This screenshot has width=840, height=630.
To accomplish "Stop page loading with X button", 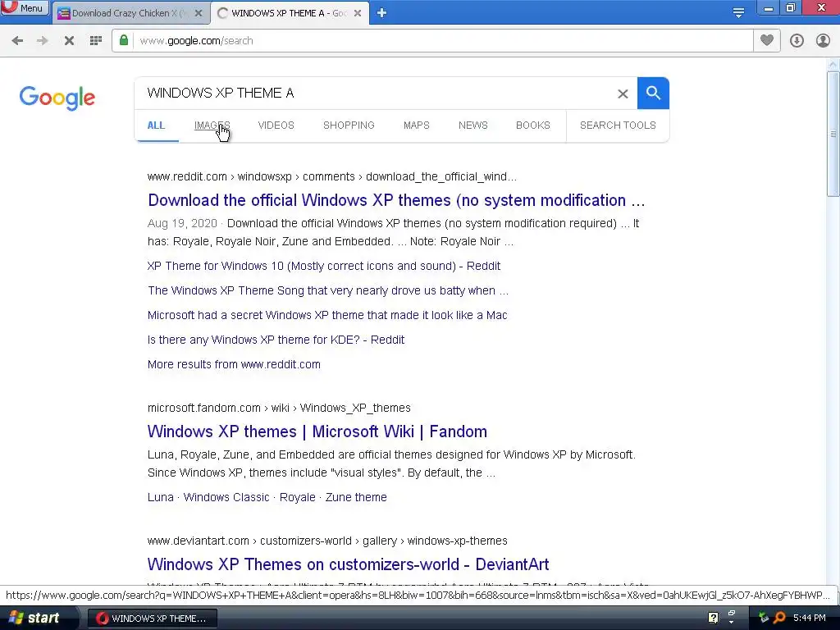I will pyautogui.click(x=69, y=41).
